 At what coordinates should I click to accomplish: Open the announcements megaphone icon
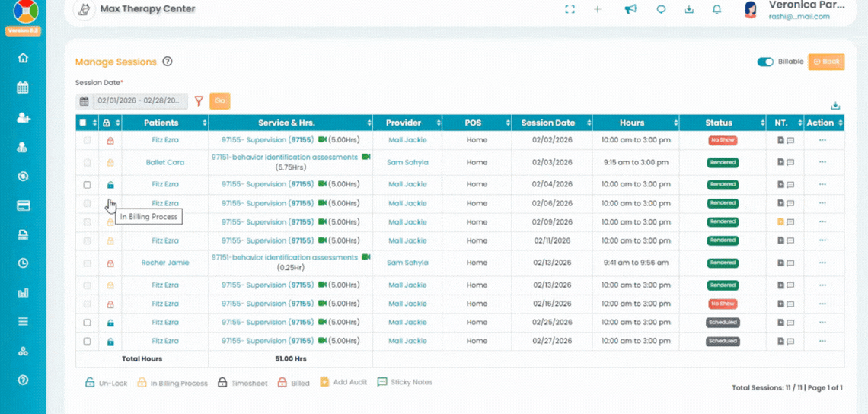click(x=630, y=10)
